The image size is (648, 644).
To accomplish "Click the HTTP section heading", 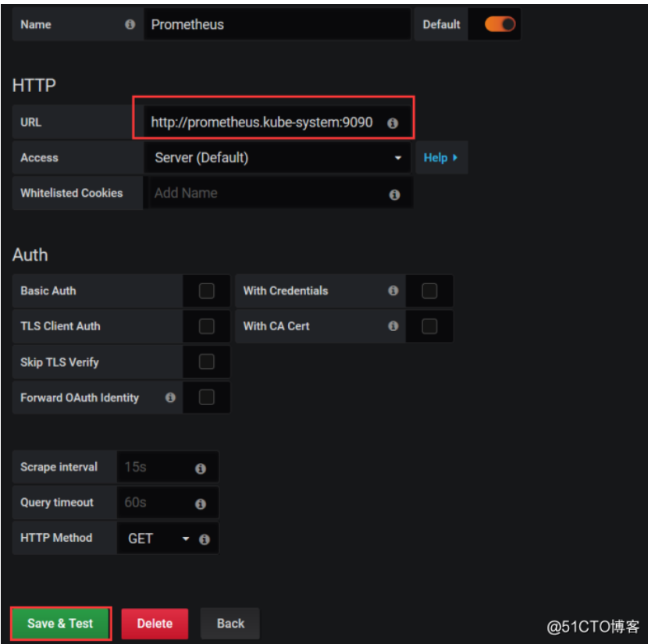I will click(34, 86).
